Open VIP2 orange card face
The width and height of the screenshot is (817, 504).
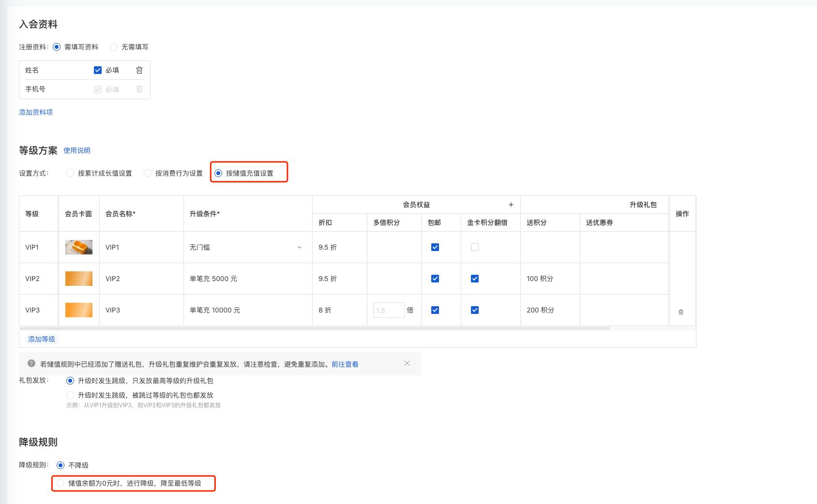point(79,279)
